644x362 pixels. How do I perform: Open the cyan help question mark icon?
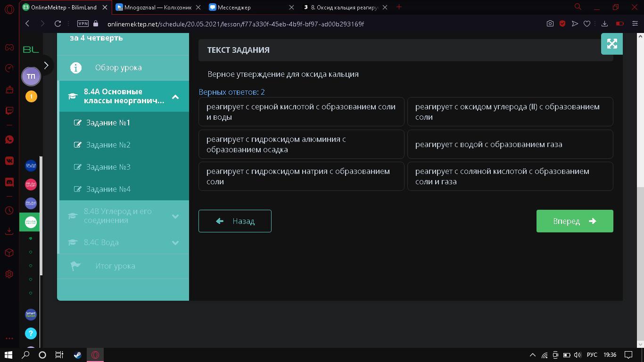click(x=31, y=333)
